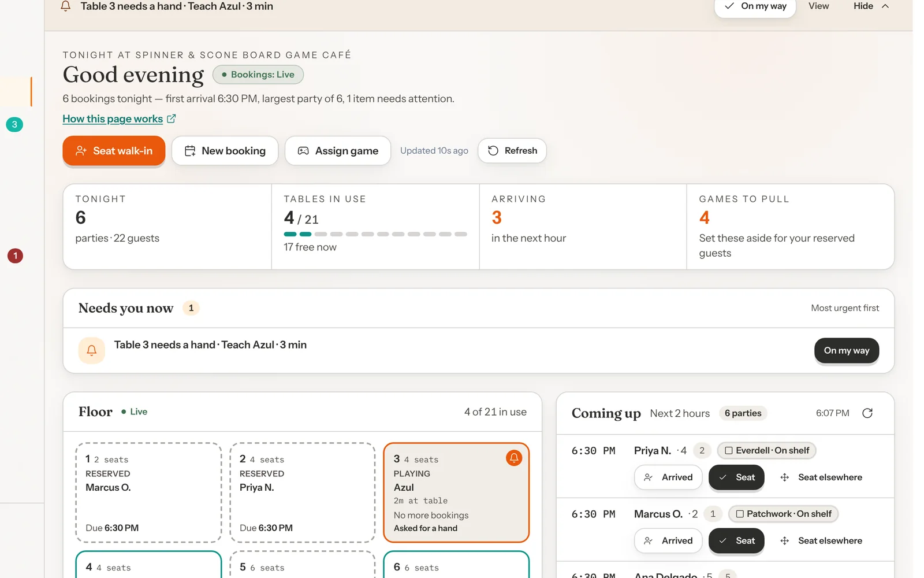The image size is (924, 578).
Task: Click View in the notification banner
Action: (818, 6)
